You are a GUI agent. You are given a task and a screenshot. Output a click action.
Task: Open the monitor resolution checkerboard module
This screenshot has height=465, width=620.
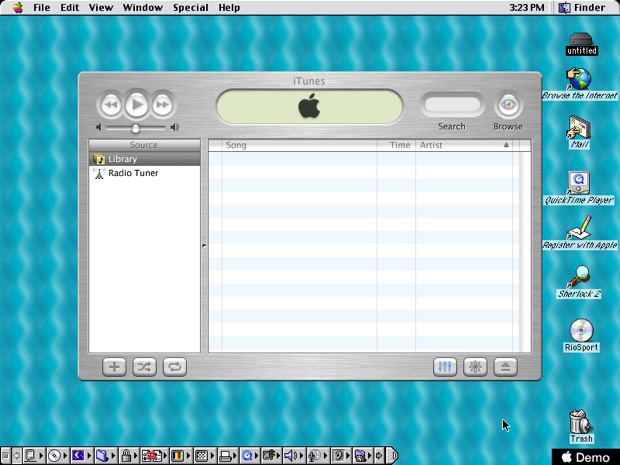205,456
